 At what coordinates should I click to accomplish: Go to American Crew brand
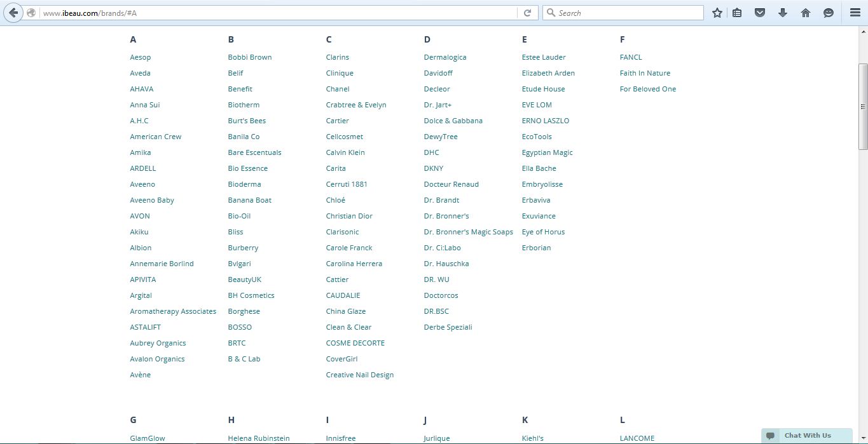tap(156, 137)
